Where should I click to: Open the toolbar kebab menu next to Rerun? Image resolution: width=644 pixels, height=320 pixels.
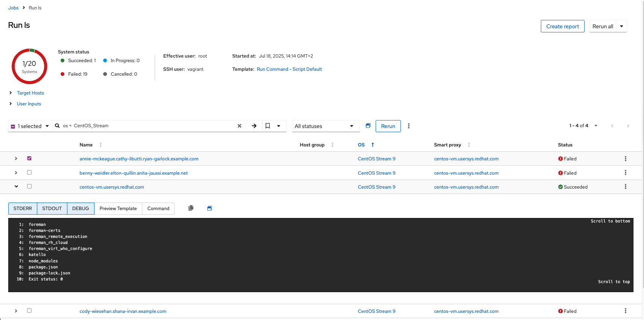tap(409, 126)
